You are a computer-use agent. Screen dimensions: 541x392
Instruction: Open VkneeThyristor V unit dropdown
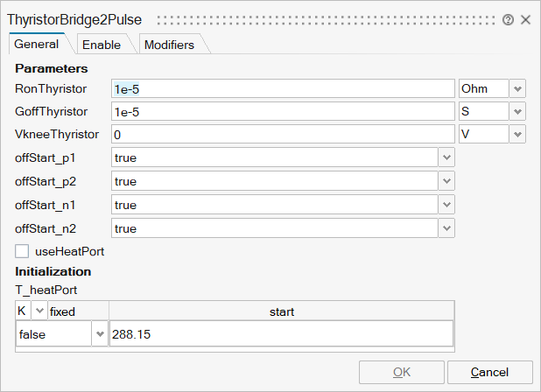point(517,134)
